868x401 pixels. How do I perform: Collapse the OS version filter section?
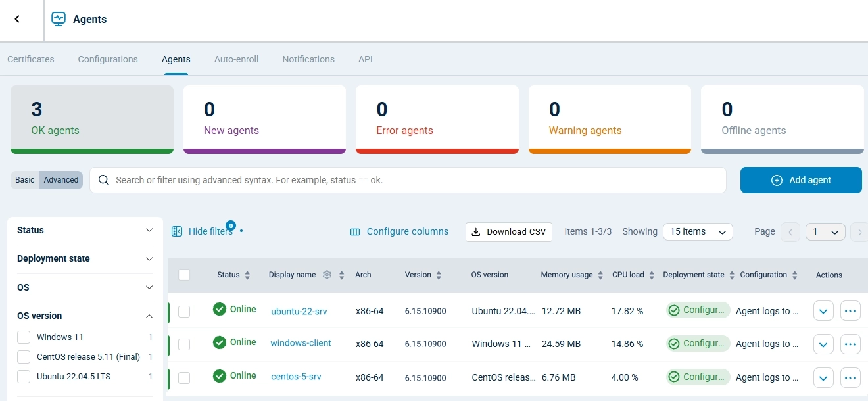click(x=85, y=316)
